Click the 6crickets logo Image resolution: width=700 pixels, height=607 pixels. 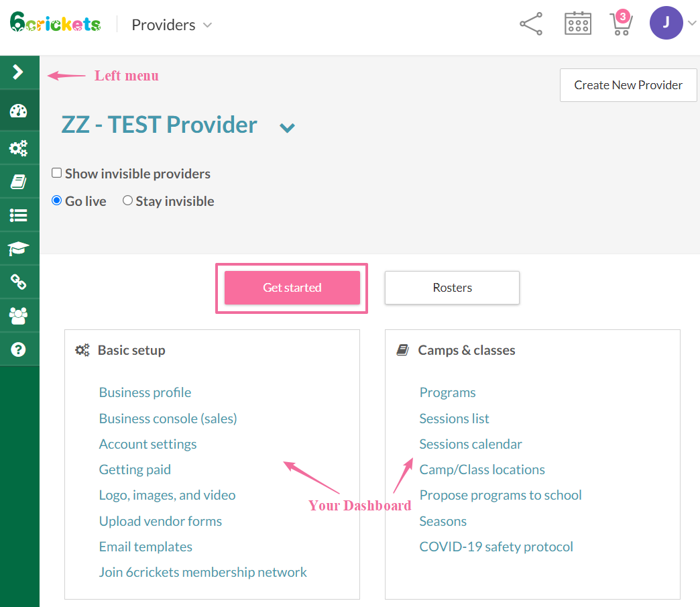[55, 24]
